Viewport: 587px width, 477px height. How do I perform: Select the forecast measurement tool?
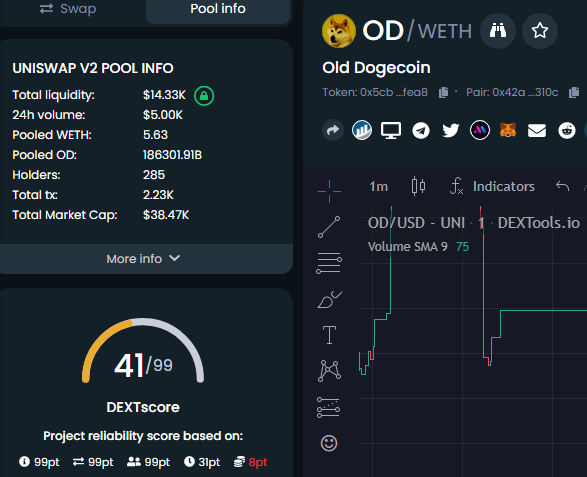328,407
